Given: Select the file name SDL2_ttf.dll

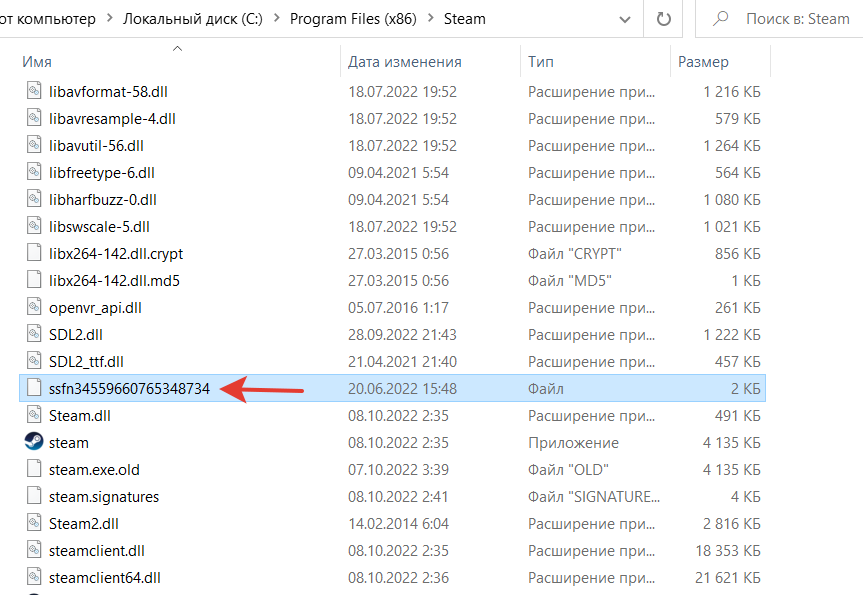Looking at the screenshot, I should (86, 361).
